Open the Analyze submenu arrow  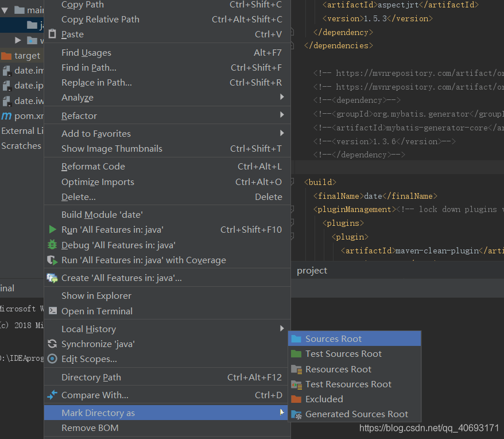coord(282,97)
